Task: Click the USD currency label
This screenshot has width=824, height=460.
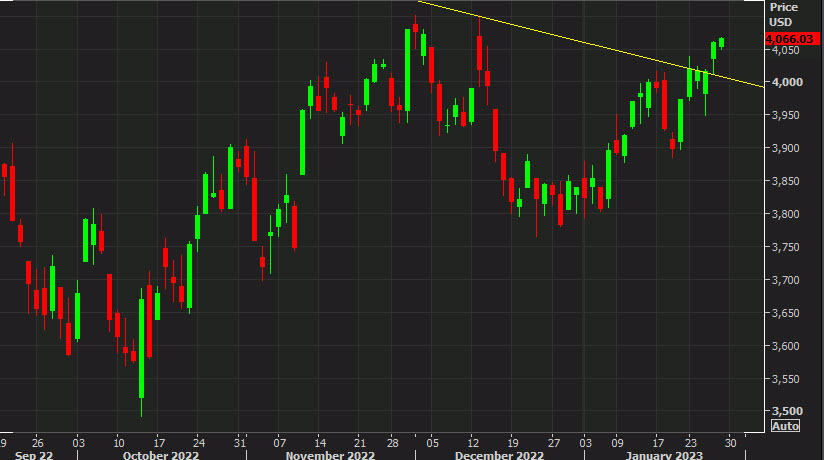Action: (780, 22)
